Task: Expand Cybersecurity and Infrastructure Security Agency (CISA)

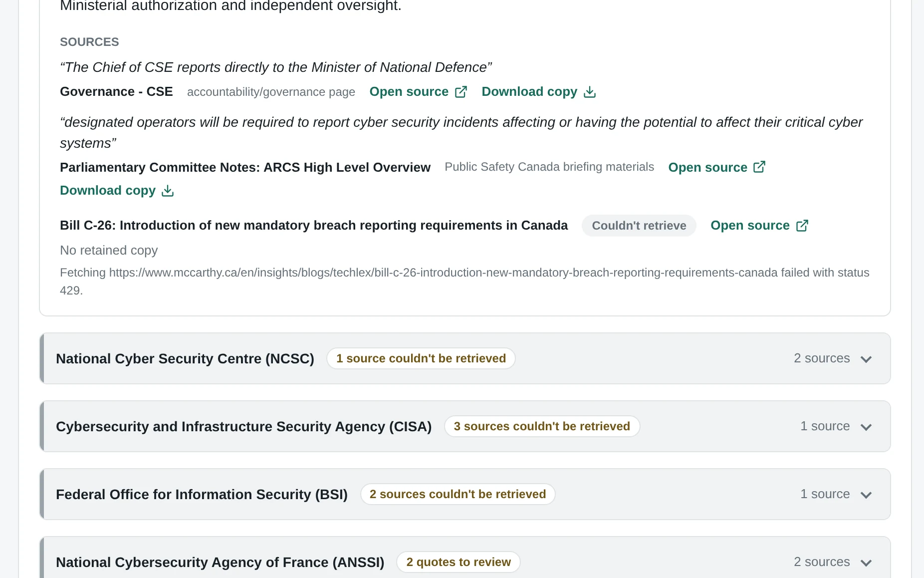Action: pos(465,426)
